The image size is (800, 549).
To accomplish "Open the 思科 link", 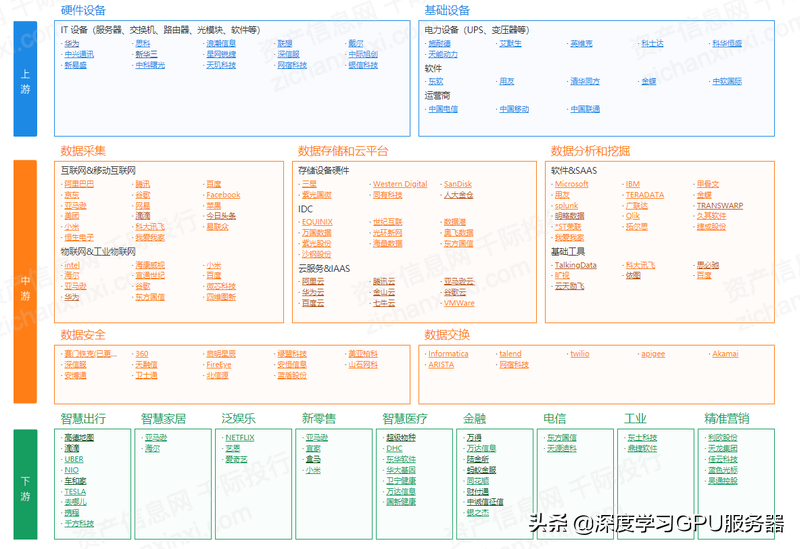I will pos(143,43).
